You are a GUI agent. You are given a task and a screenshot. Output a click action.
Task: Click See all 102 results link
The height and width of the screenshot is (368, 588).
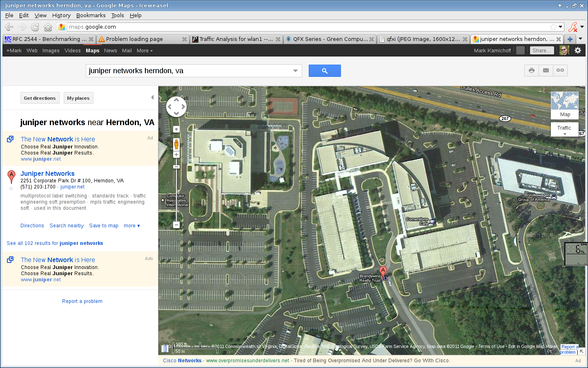pos(55,243)
